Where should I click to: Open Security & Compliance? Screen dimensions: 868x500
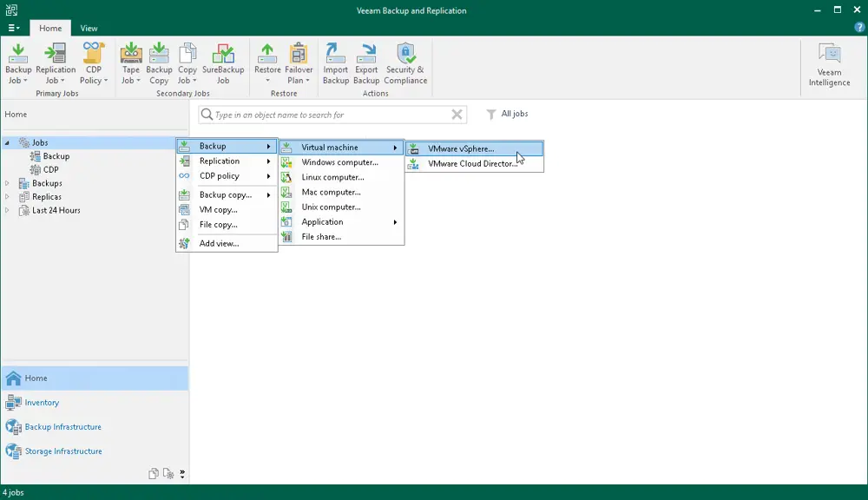point(405,62)
